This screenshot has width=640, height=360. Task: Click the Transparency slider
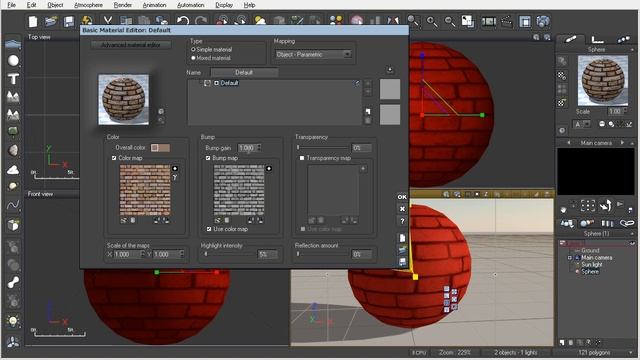pyautogui.click(x=323, y=147)
